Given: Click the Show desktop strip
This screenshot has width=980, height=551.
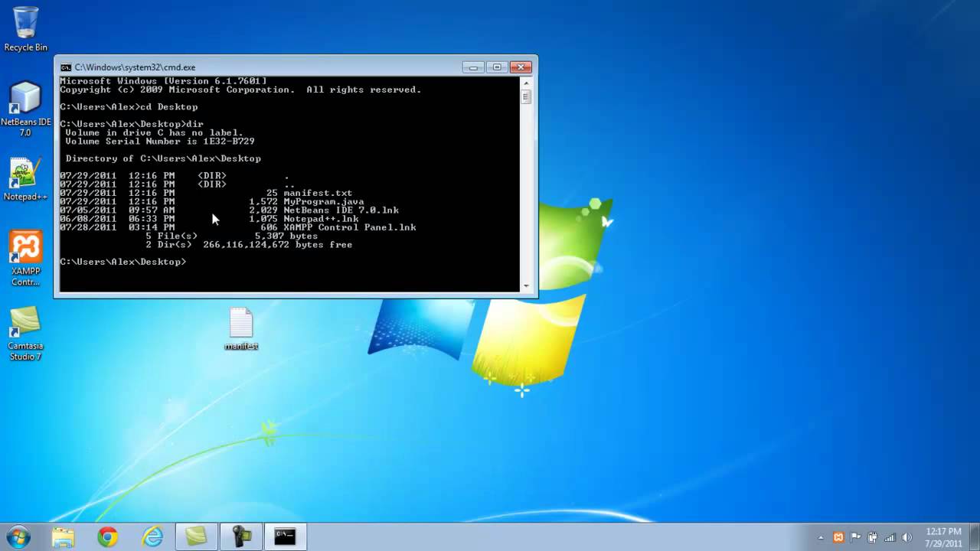Looking at the screenshot, I should tap(975, 537).
